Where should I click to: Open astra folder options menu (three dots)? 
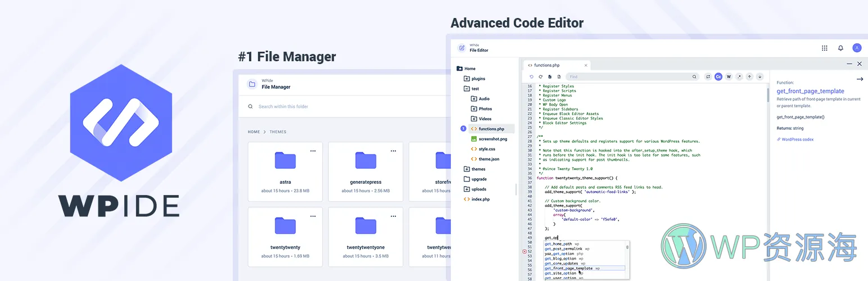[x=313, y=151]
